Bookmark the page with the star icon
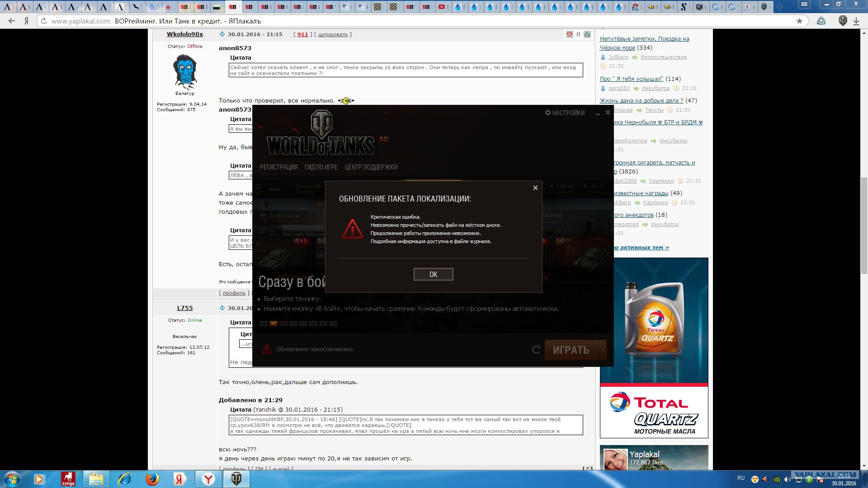The width and height of the screenshot is (868, 488). 799,21
